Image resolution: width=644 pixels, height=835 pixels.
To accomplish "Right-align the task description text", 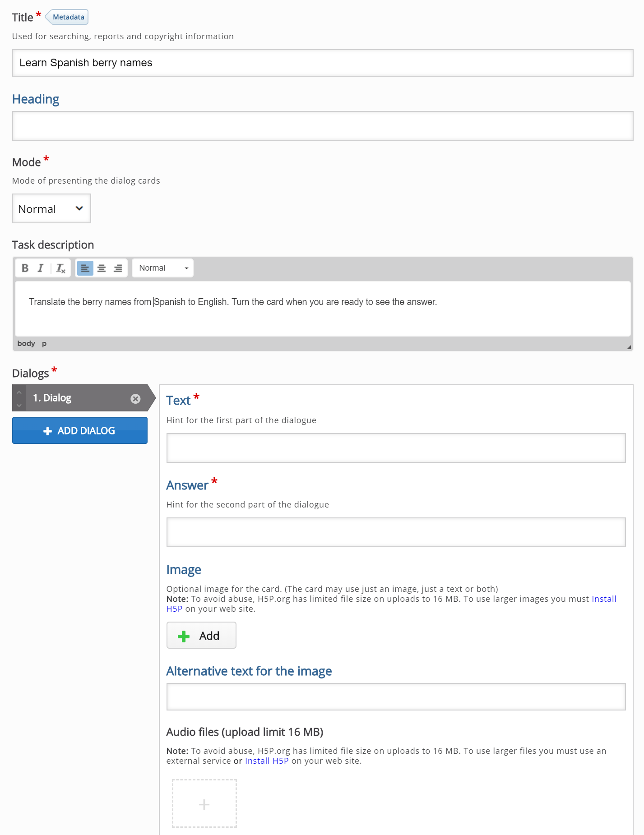I will point(118,268).
